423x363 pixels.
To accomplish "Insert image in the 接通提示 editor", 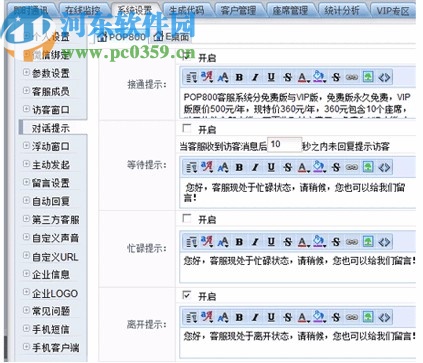I will coord(368,77).
